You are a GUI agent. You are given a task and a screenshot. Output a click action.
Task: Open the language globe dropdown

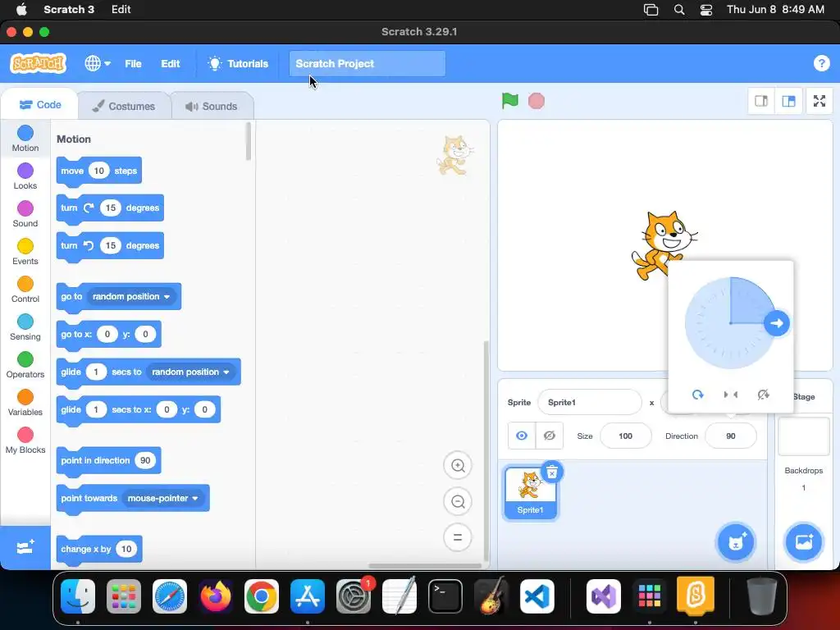[x=98, y=63]
